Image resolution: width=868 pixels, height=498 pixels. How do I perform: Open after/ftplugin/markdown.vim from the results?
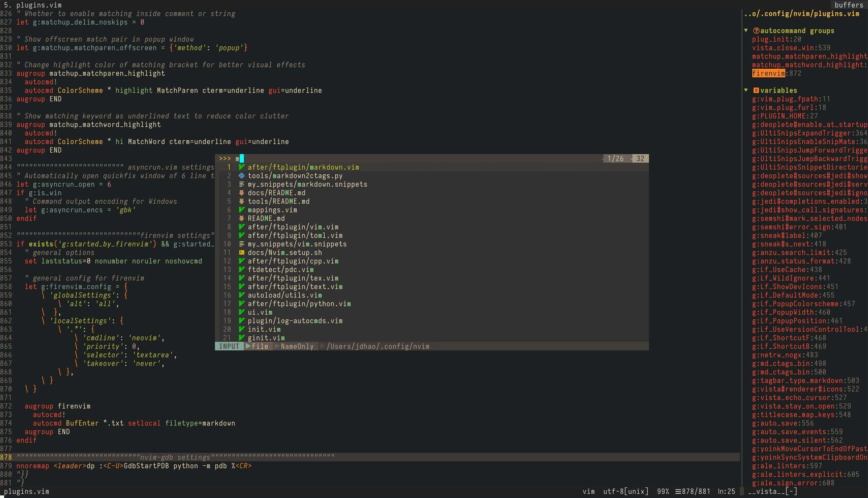click(303, 167)
